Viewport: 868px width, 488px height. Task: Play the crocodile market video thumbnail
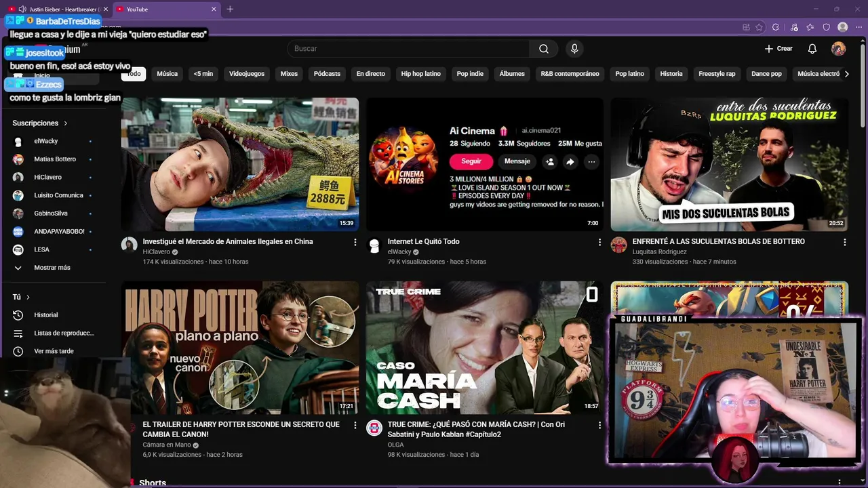tap(240, 164)
